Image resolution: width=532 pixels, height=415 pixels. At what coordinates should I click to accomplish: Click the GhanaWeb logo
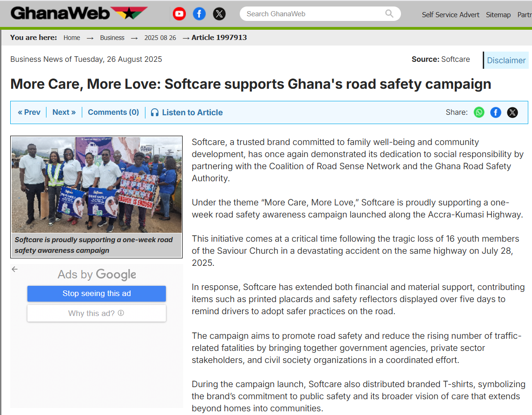point(79,13)
